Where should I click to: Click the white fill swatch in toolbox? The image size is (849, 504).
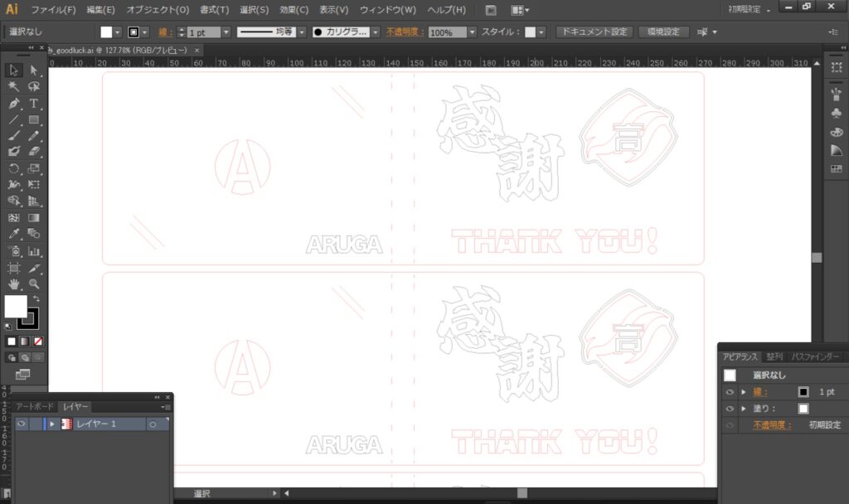pos(15,306)
